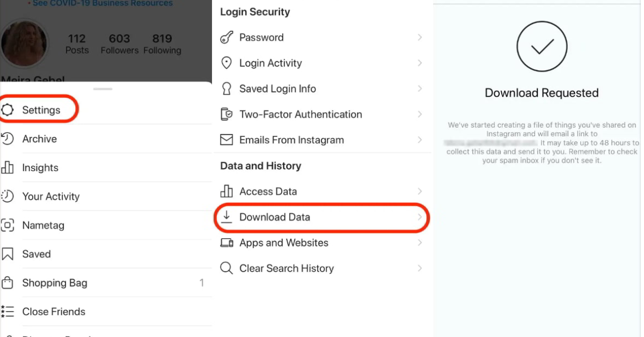Select the Saved bookmark icon
Image resolution: width=644 pixels, height=337 pixels.
click(x=8, y=254)
